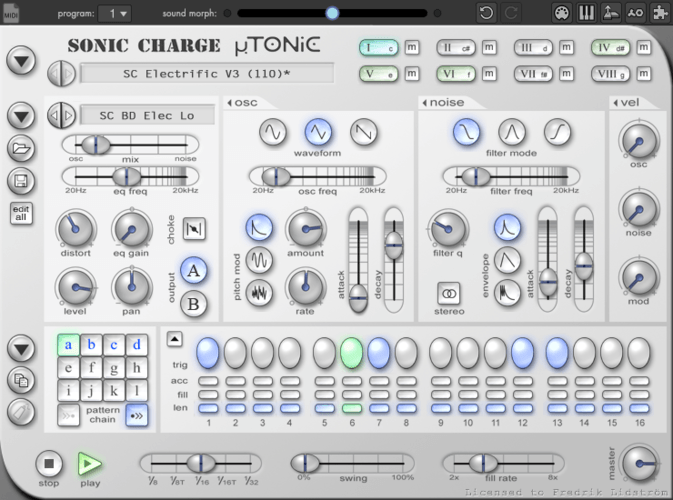Select pattern g
The width and height of the screenshot is (673, 500).
114,368
